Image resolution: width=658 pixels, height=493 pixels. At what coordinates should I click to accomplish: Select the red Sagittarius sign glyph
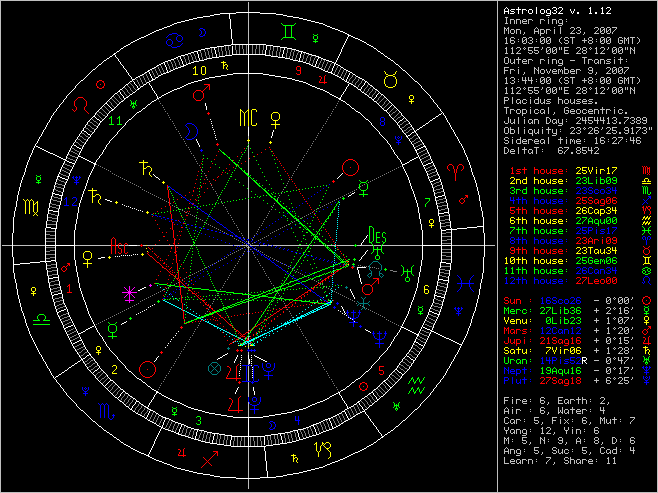pyautogui.click(x=209, y=461)
